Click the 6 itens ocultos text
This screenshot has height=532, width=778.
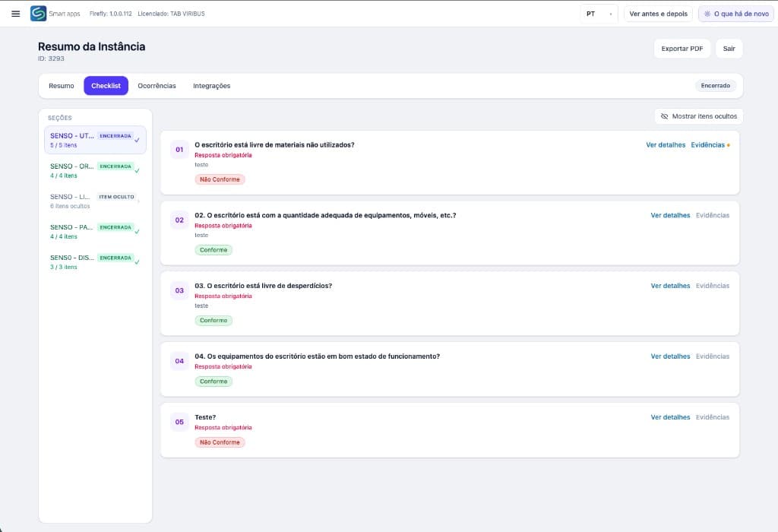(x=70, y=206)
